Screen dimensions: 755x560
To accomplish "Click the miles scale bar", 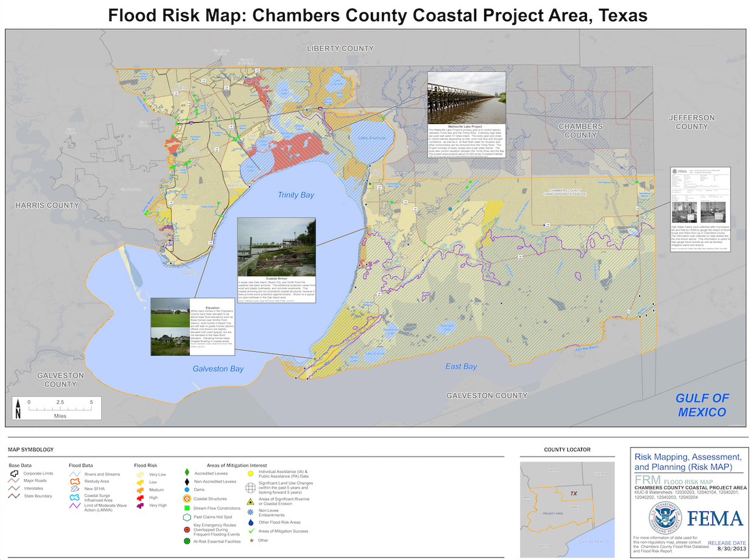I will coord(60,410).
